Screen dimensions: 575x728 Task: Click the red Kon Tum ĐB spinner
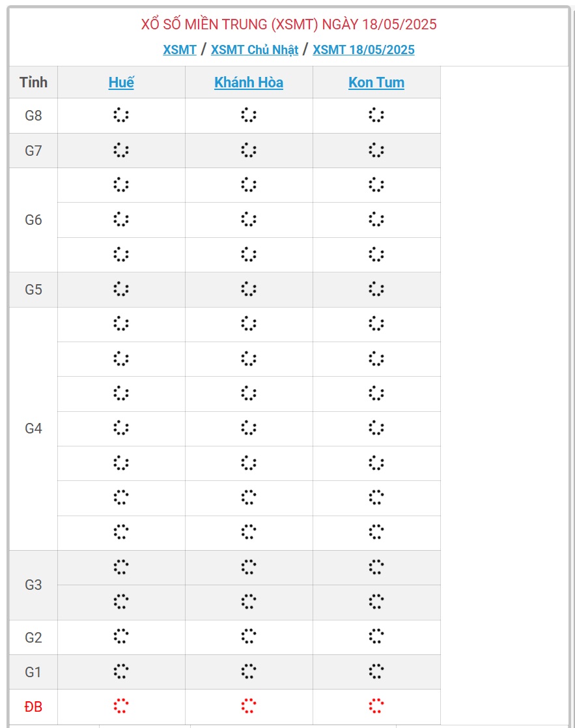[x=376, y=706]
